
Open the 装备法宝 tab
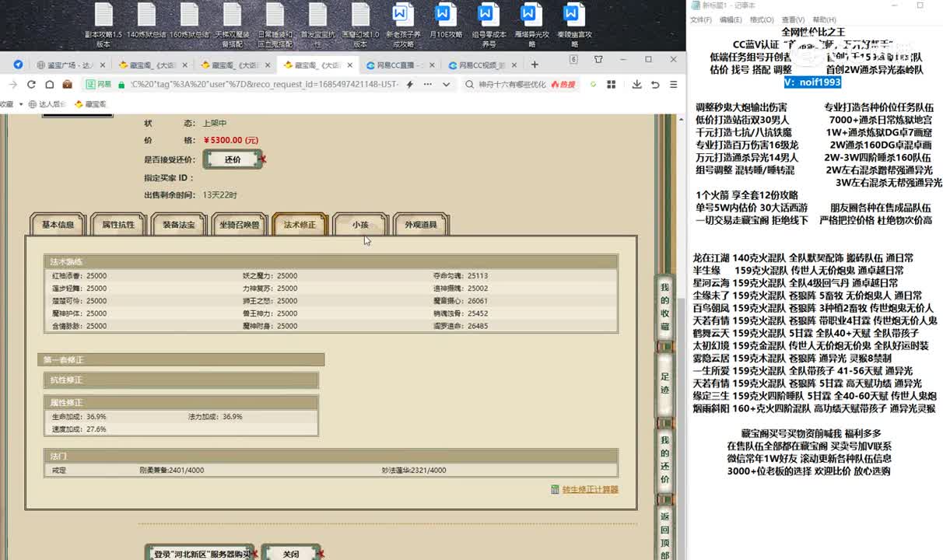tap(179, 225)
